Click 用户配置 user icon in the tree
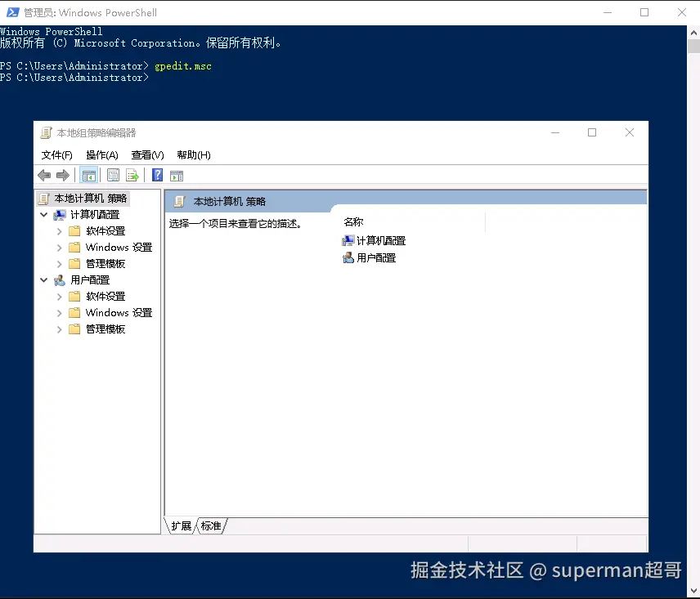Viewport: 700px width, 599px height. click(x=60, y=280)
